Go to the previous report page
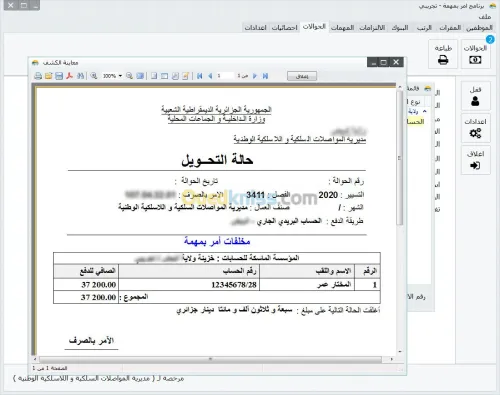The height and width of the screenshot is (395, 500). [210, 76]
